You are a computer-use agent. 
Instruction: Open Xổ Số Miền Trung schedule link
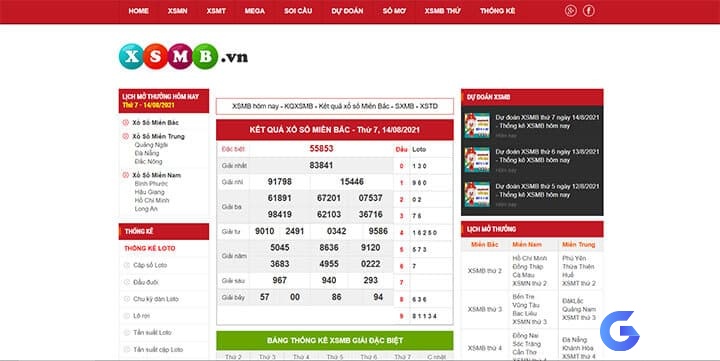158,136
